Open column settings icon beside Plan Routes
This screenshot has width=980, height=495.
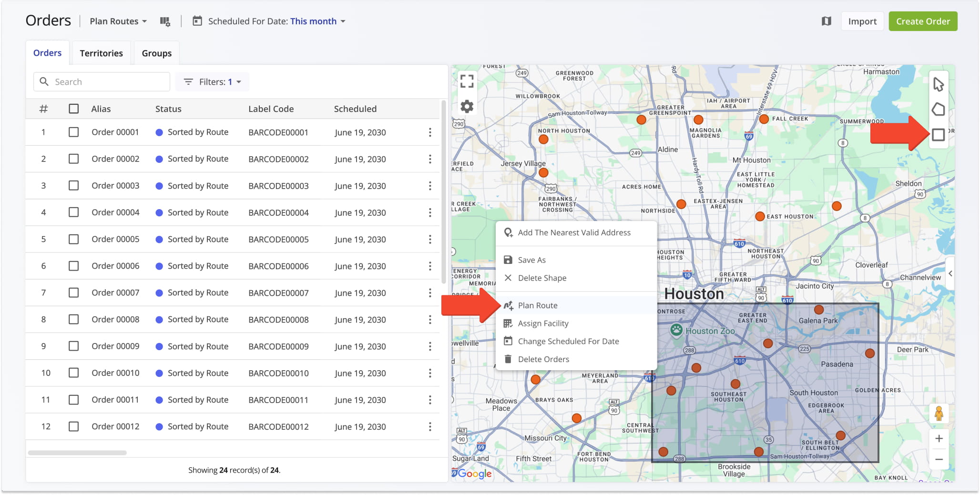click(x=165, y=21)
